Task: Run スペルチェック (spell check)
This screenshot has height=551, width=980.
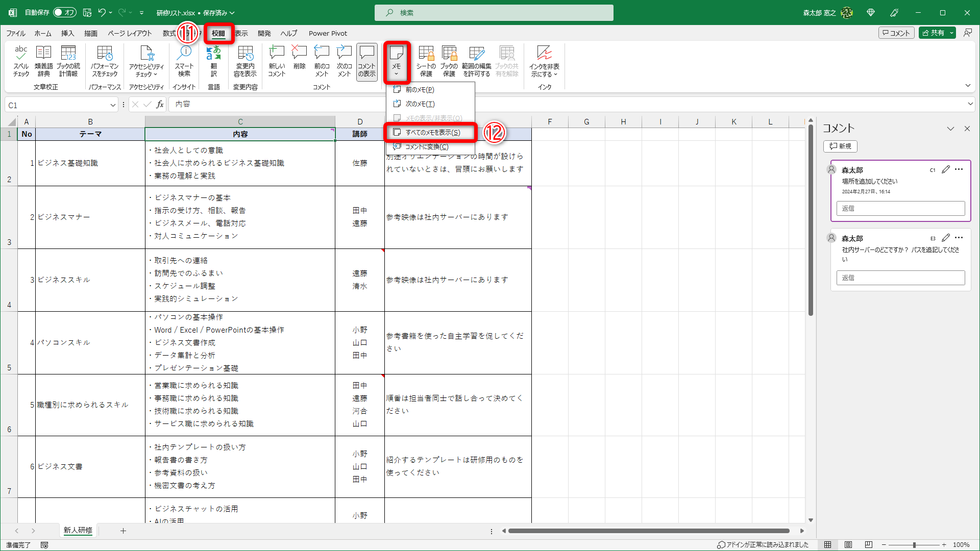Action: pyautogui.click(x=21, y=60)
